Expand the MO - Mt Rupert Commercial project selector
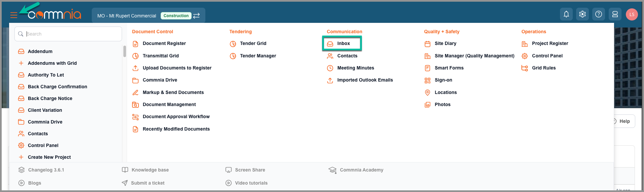644x192 pixels. pyautogui.click(x=149, y=16)
